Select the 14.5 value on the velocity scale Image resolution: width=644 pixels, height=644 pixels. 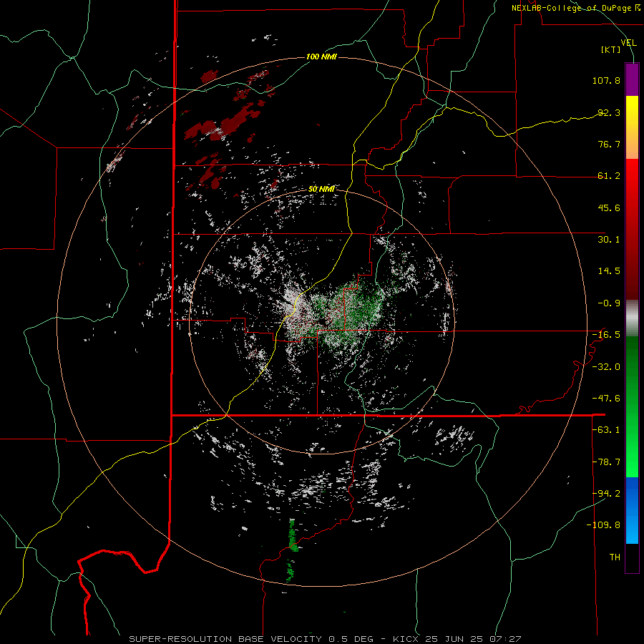609,271
